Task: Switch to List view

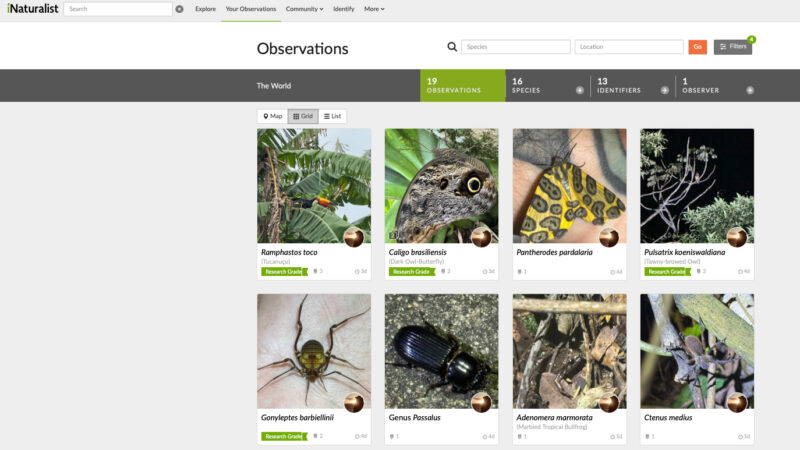Action: (333, 116)
